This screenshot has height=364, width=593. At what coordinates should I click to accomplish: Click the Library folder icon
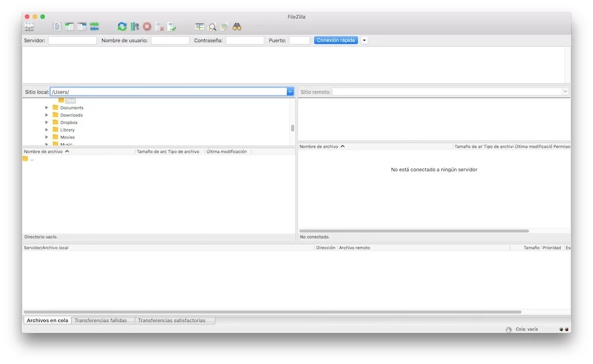55,129
